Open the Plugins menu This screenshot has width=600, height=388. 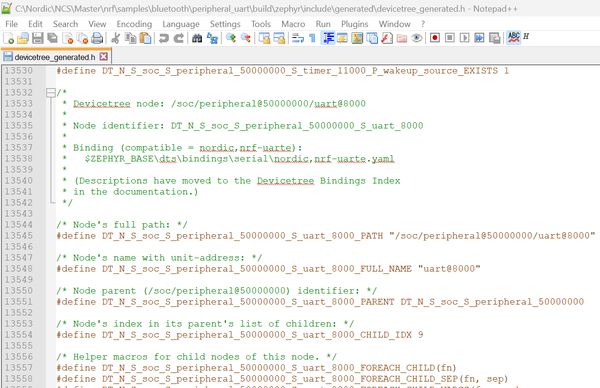(354, 24)
